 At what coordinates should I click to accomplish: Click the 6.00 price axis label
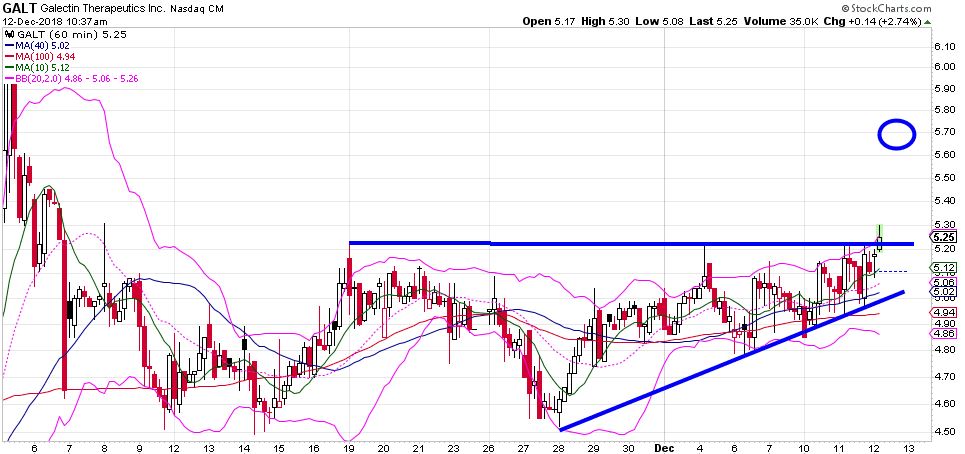945,68
